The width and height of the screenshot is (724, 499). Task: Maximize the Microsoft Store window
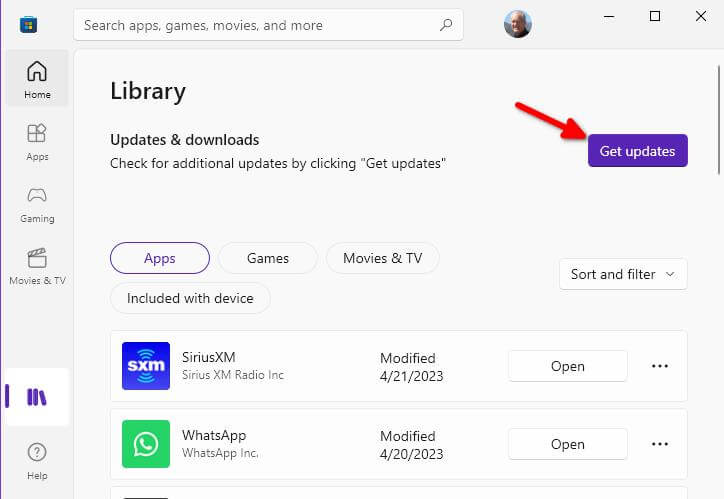655,17
